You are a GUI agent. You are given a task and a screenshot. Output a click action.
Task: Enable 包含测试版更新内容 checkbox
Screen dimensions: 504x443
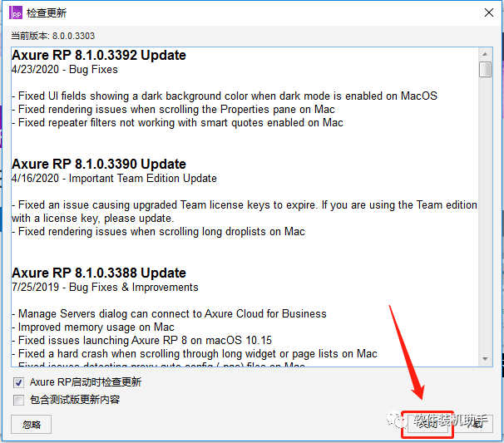click(18, 400)
